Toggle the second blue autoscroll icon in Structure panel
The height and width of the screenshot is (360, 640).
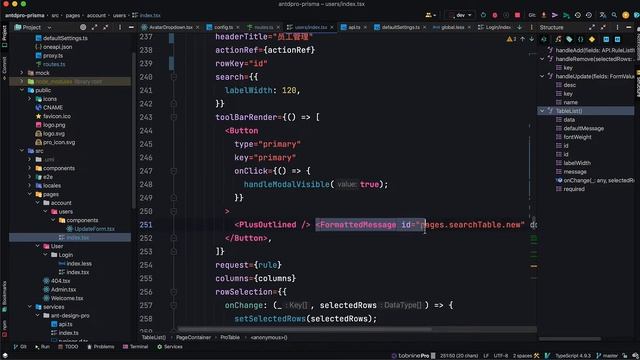point(618,39)
